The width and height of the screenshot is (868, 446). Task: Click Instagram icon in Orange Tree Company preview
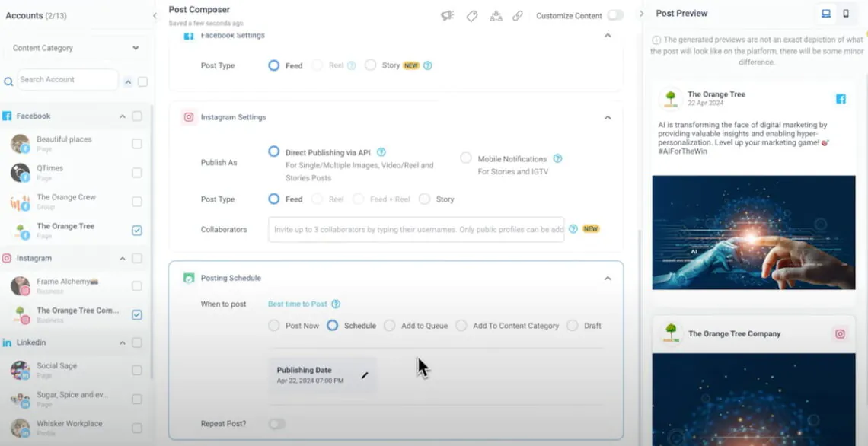pyautogui.click(x=841, y=333)
